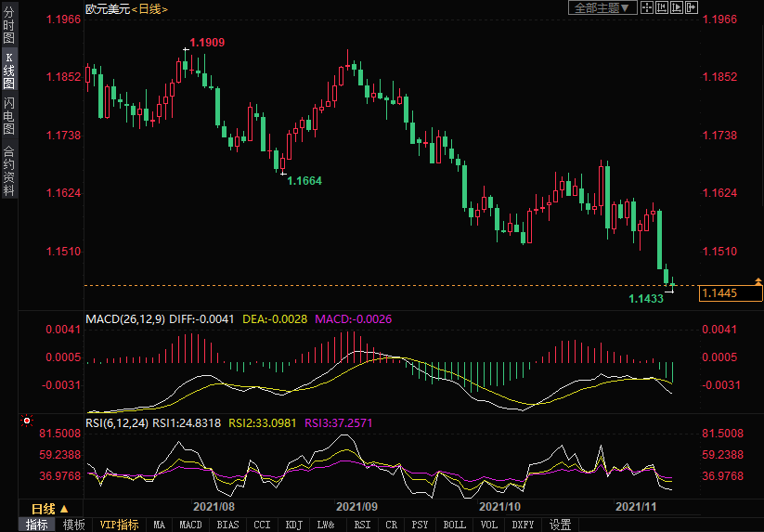Open the 设置 settings button
Image resolution: width=764 pixels, height=532 pixels.
(x=560, y=525)
